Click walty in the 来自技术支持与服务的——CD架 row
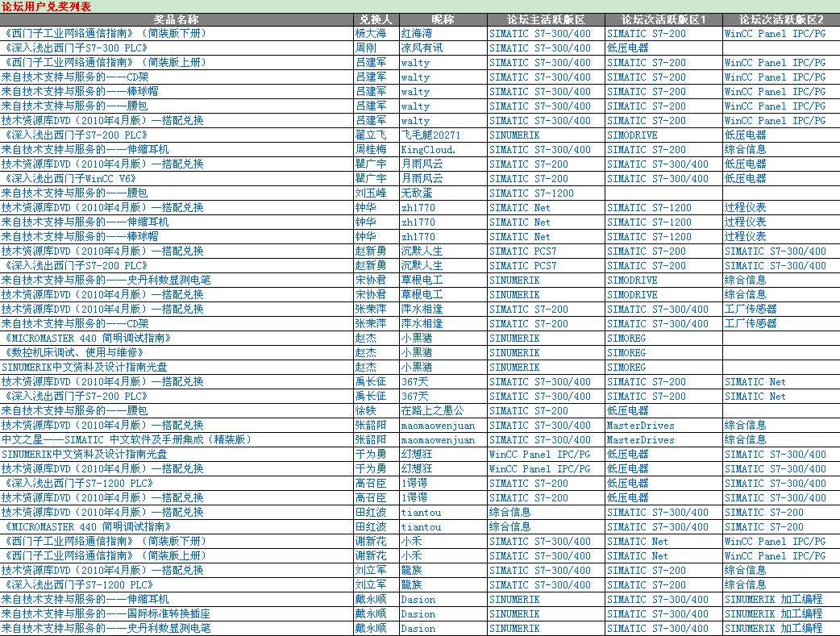The width and height of the screenshot is (840, 636). pos(415,77)
